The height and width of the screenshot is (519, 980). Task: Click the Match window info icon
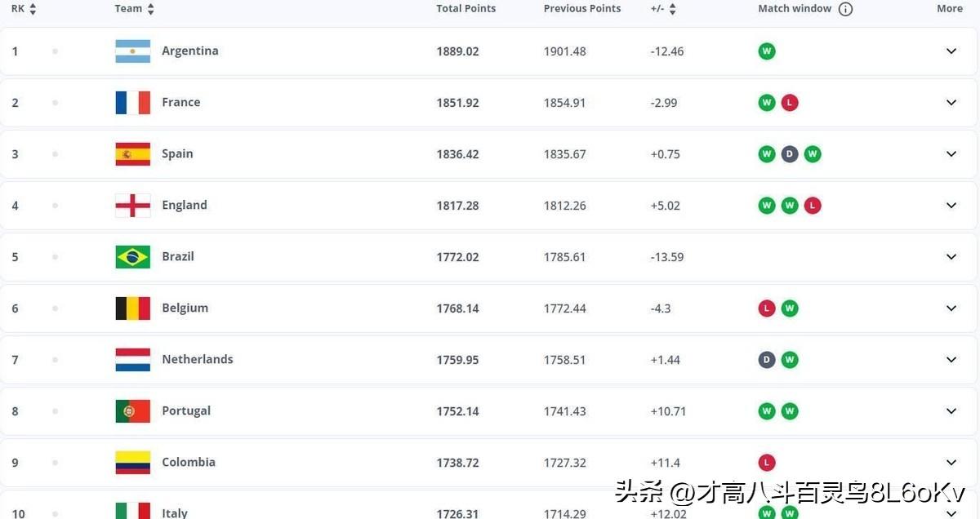[845, 9]
